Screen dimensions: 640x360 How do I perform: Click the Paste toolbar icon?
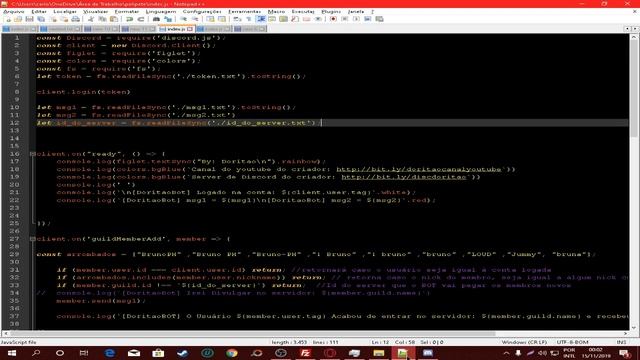click(114, 19)
